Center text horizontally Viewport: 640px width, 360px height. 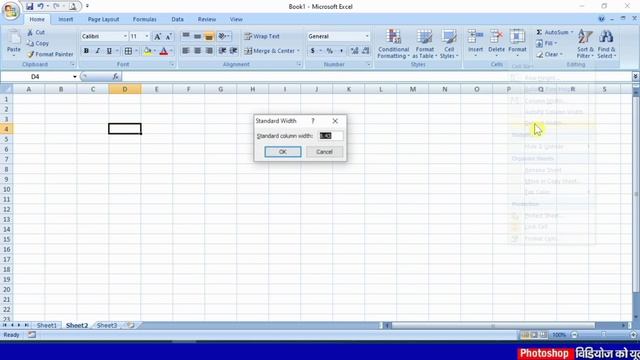(198, 51)
